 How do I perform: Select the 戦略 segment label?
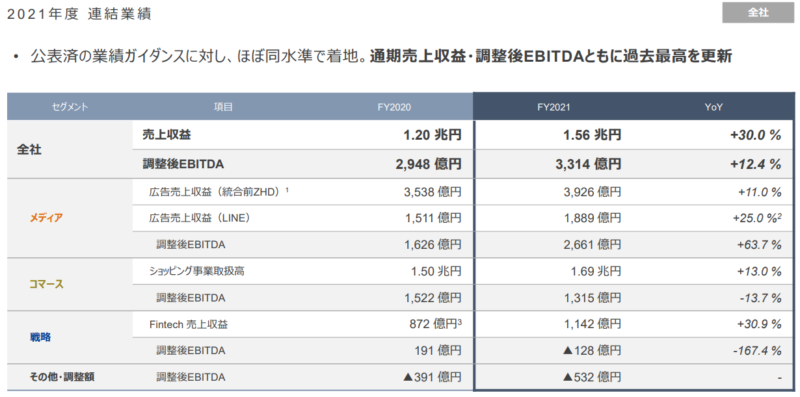[40, 337]
